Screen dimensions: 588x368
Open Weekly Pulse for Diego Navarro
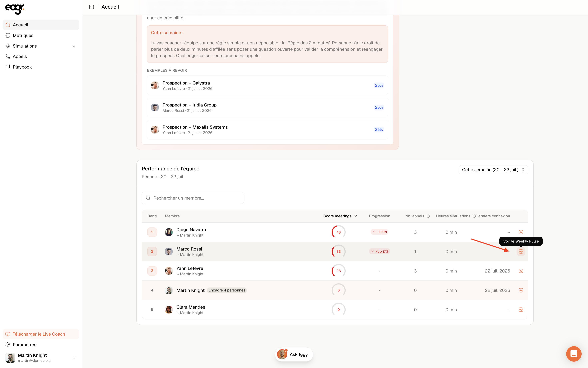tap(521, 232)
